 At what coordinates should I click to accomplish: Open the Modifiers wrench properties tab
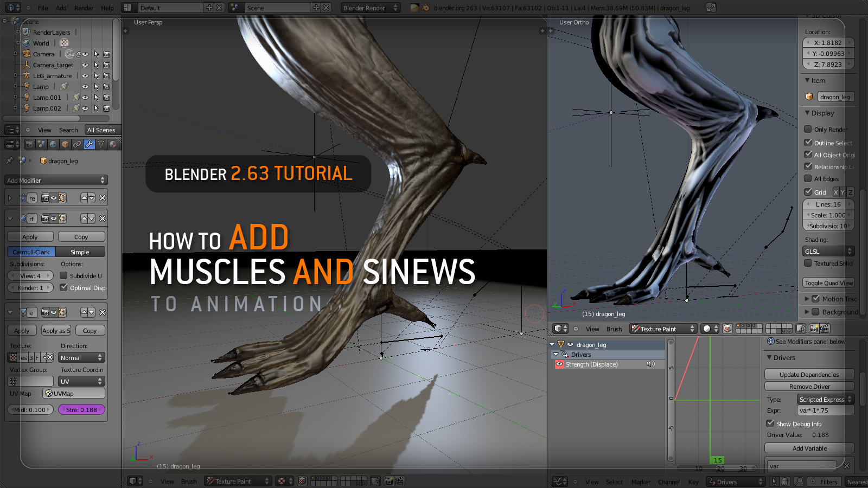[89, 144]
